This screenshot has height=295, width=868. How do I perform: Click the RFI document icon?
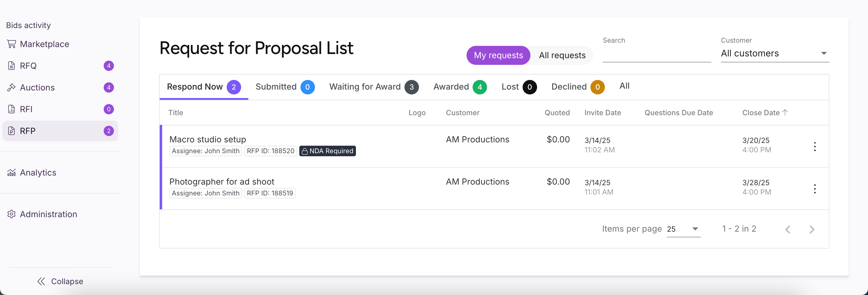tap(11, 109)
